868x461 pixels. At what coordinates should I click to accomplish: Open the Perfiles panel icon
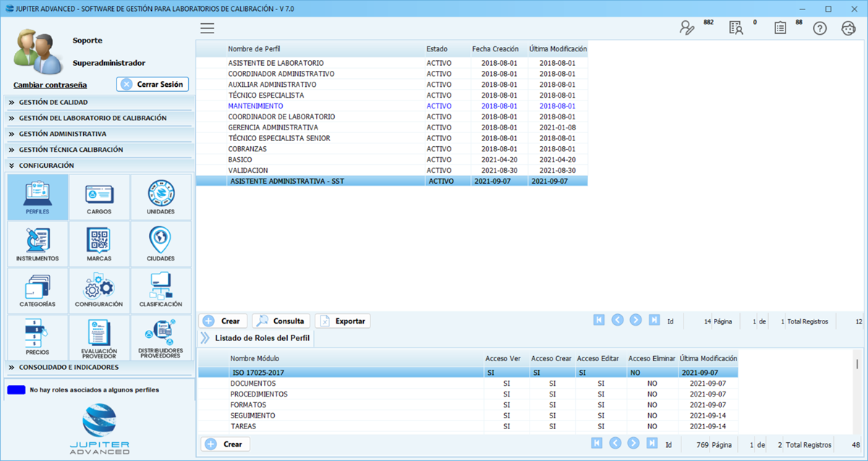click(x=37, y=196)
